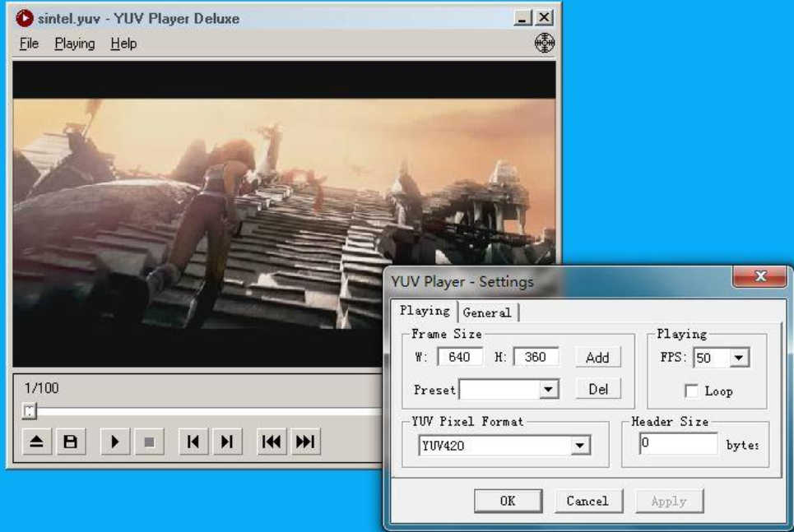
Task: Expand the Preset frame size dropdown
Action: coord(548,389)
